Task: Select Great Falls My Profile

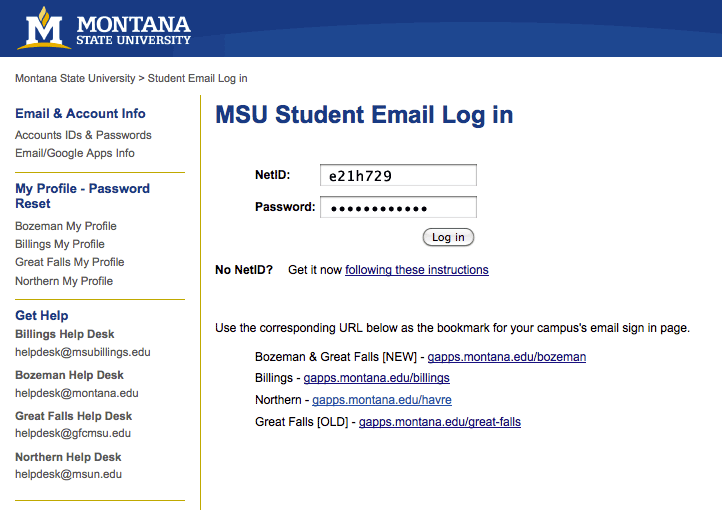Action: pos(70,262)
